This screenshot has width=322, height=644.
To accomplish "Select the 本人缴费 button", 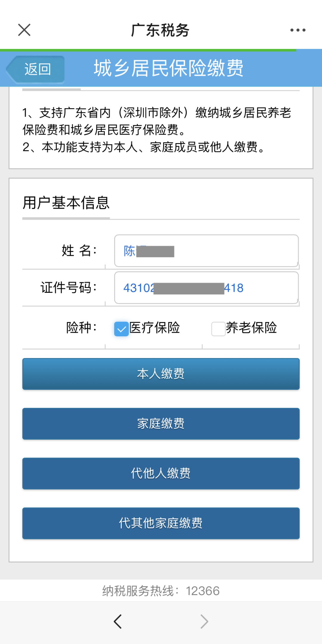I will (161, 374).
